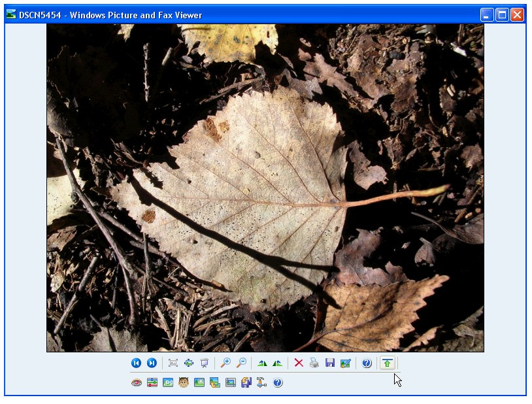Click the Best Fit view icon
Screen dimensions: 532x404
(173, 363)
